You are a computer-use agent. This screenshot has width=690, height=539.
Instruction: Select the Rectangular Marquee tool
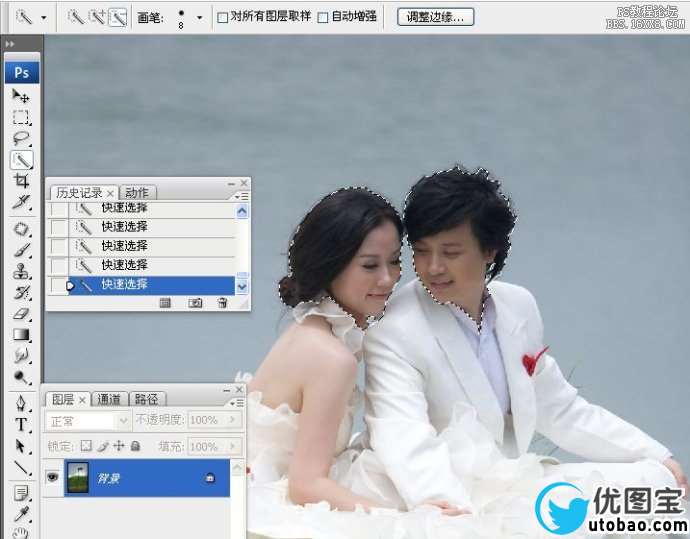click(21, 117)
